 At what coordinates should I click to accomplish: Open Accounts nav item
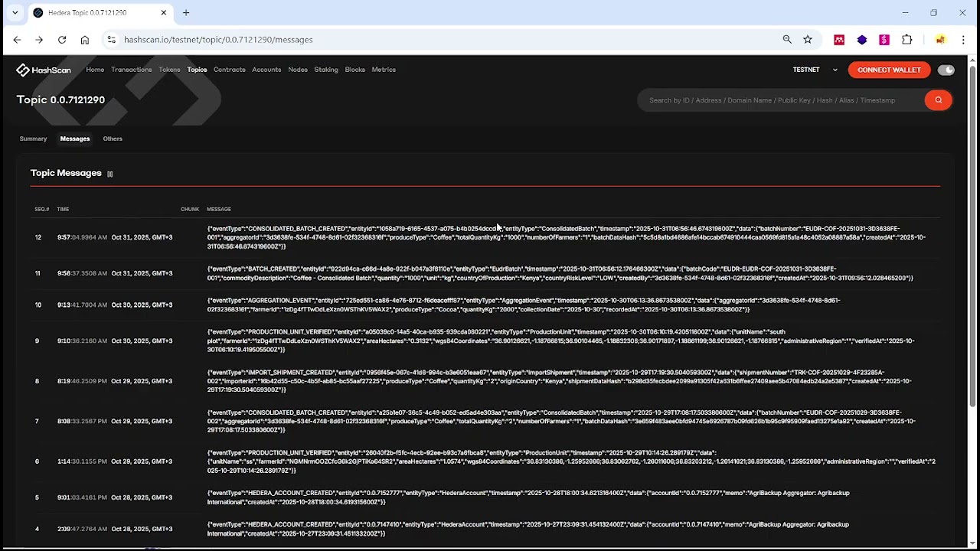tap(266, 70)
